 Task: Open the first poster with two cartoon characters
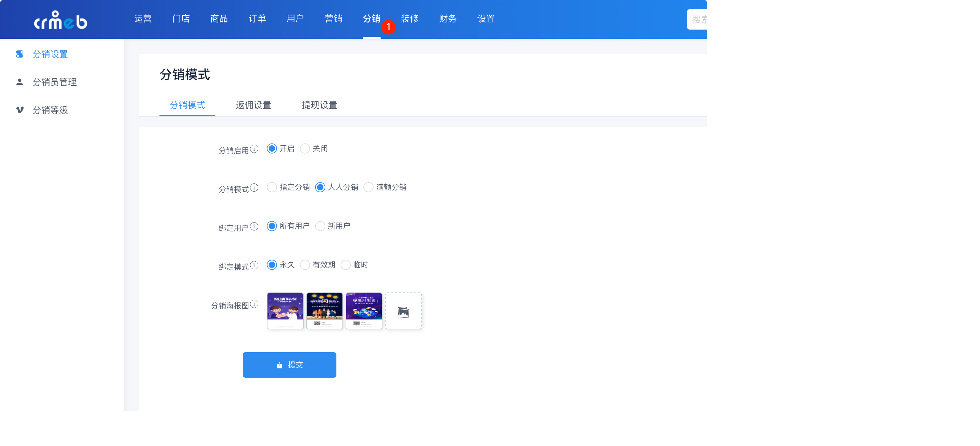tap(285, 311)
